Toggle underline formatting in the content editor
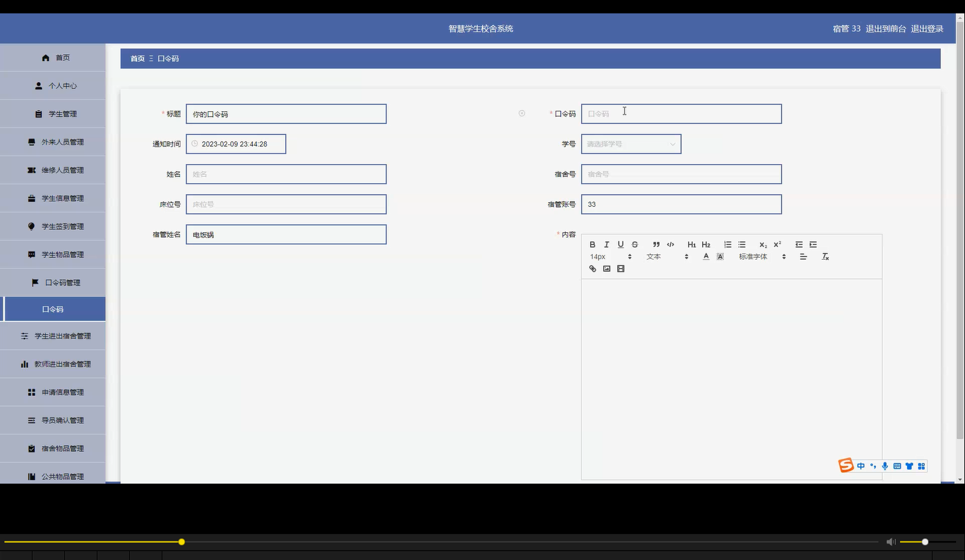Viewport: 965px width, 560px height. point(621,244)
